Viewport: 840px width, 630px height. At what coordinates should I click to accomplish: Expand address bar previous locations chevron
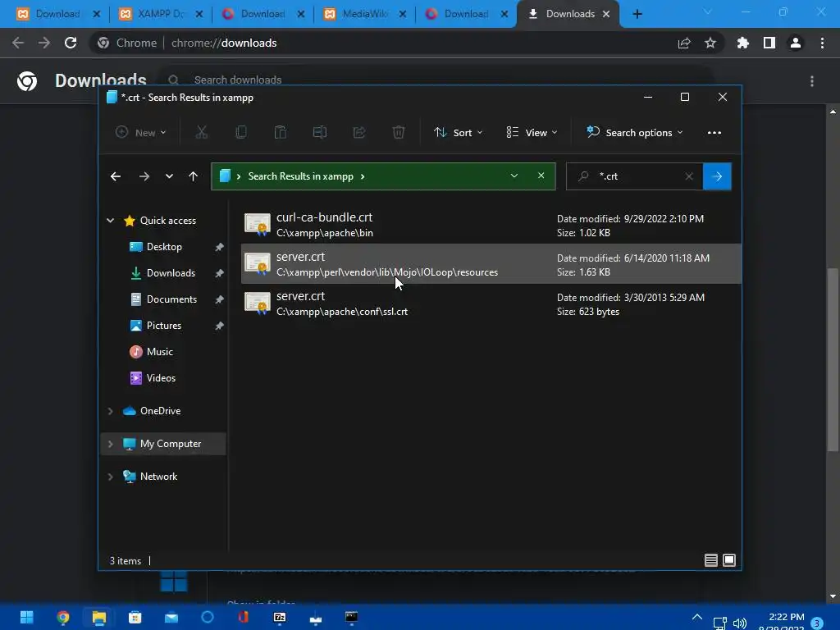click(514, 176)
